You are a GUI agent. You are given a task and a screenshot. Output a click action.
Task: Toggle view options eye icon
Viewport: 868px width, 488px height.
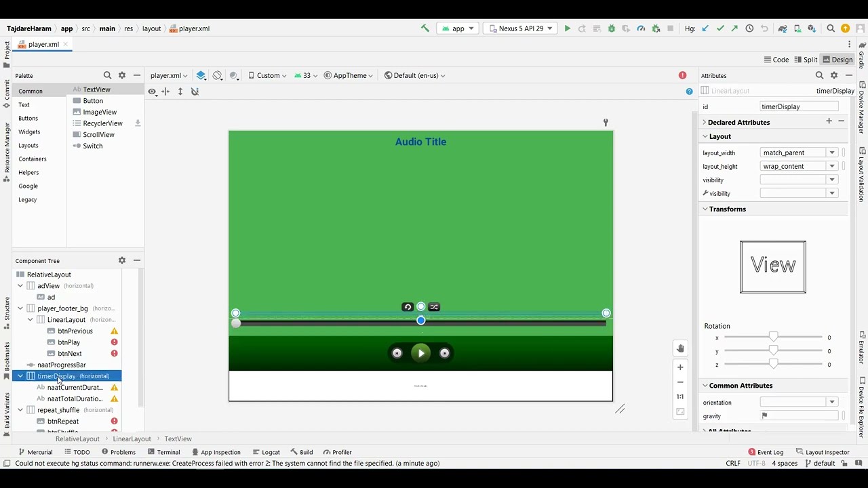tap(152, 91)
